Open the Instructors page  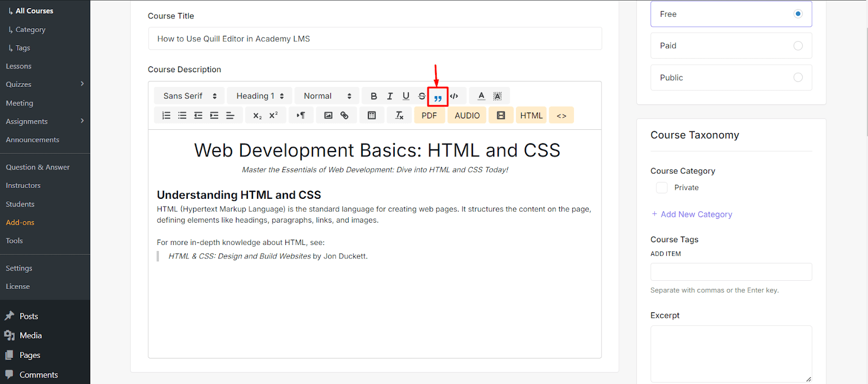click(23, 186)
